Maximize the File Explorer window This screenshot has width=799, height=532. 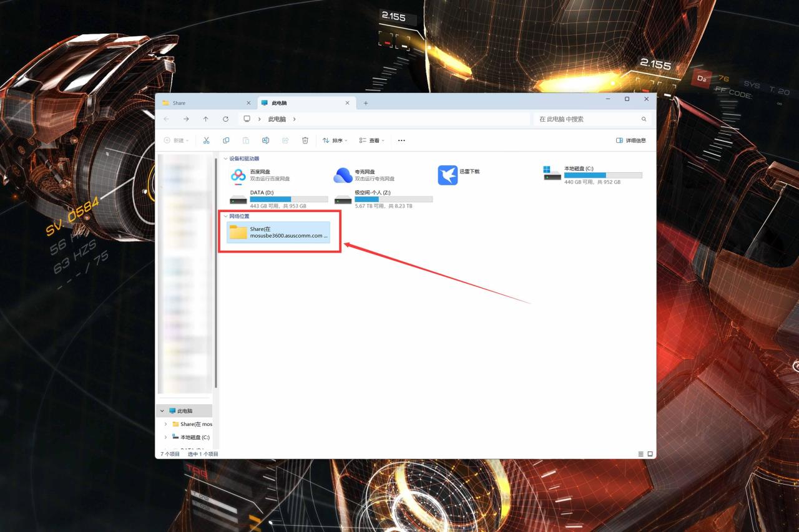point(627,99)
